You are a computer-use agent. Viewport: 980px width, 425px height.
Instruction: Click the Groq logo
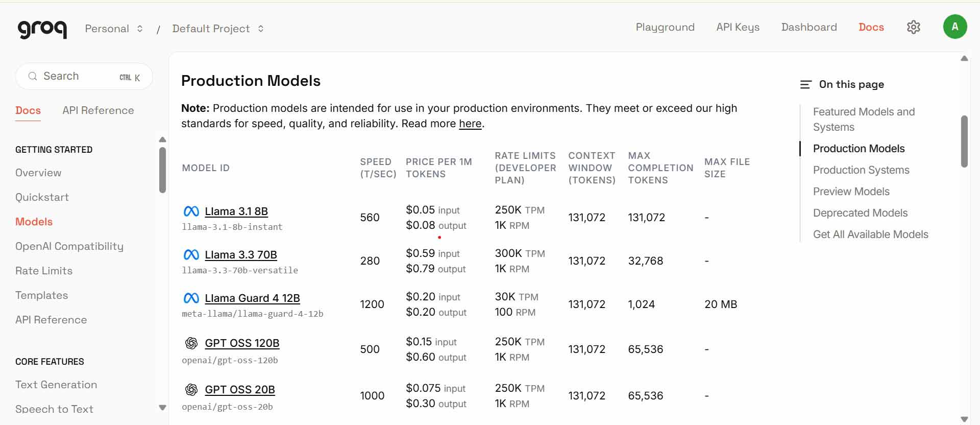(x=42, y=29)
